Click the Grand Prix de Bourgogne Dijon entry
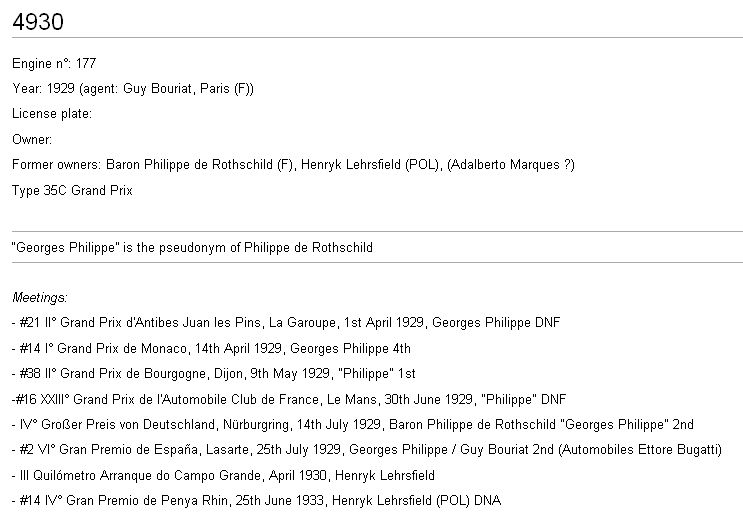 click(213, 373)
